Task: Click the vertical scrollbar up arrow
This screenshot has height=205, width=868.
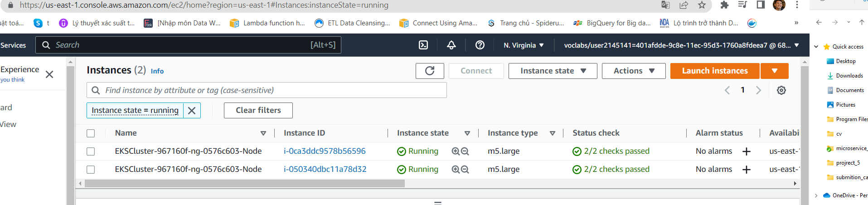Action: click(x=805, y=61)
